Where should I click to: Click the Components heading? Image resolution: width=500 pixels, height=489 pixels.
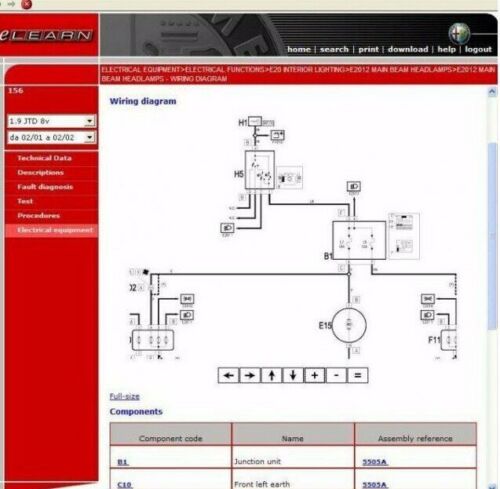tap(136, 412)
